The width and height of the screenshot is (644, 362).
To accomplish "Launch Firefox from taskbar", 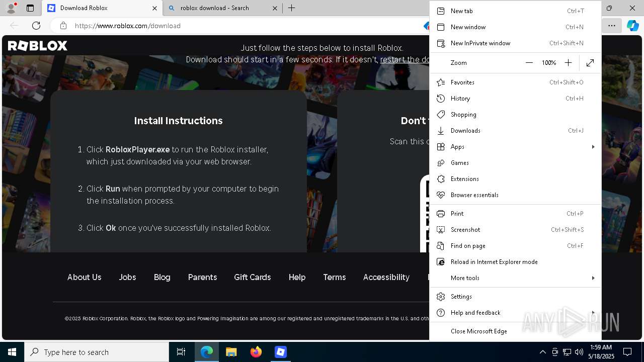I will pyautogui.click(x=256, y=352).
